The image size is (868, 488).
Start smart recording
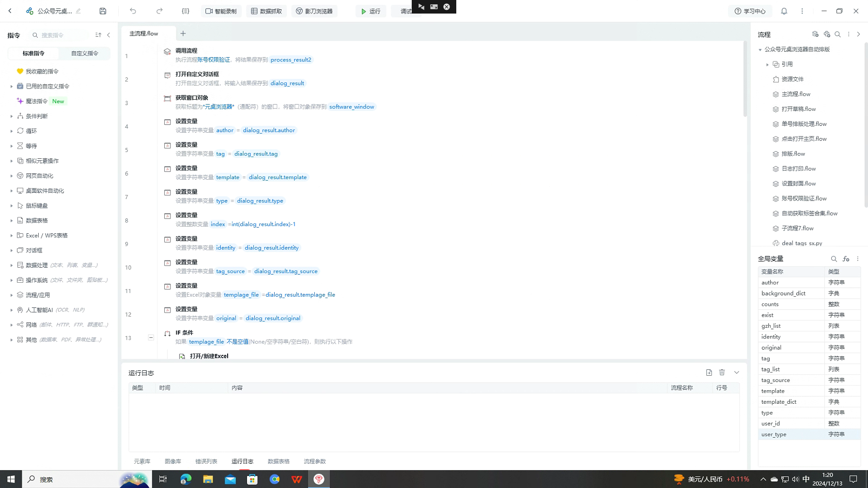(221, 11)
